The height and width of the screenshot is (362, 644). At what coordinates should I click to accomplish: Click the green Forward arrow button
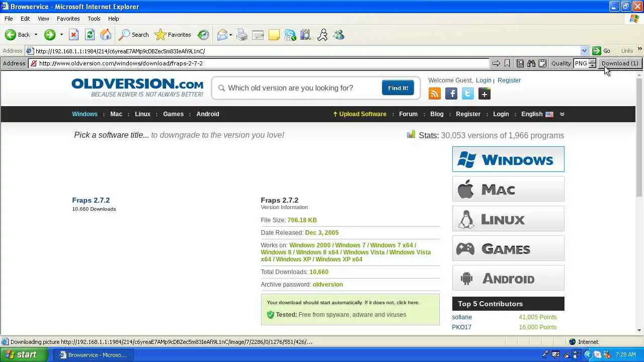pos(49,35)
